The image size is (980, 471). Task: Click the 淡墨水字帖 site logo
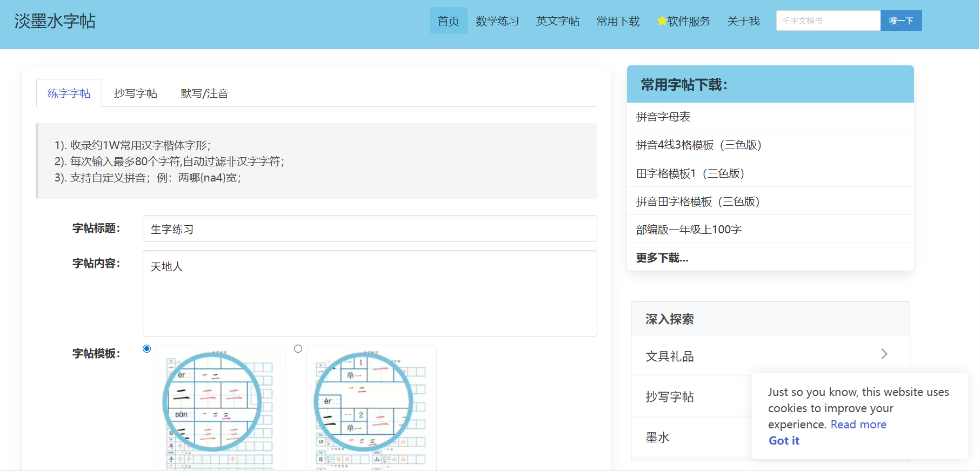pos(55,21)
